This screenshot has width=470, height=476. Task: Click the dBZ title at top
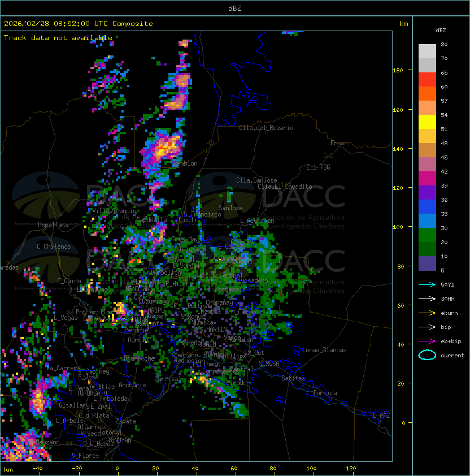tap(235, 8)
